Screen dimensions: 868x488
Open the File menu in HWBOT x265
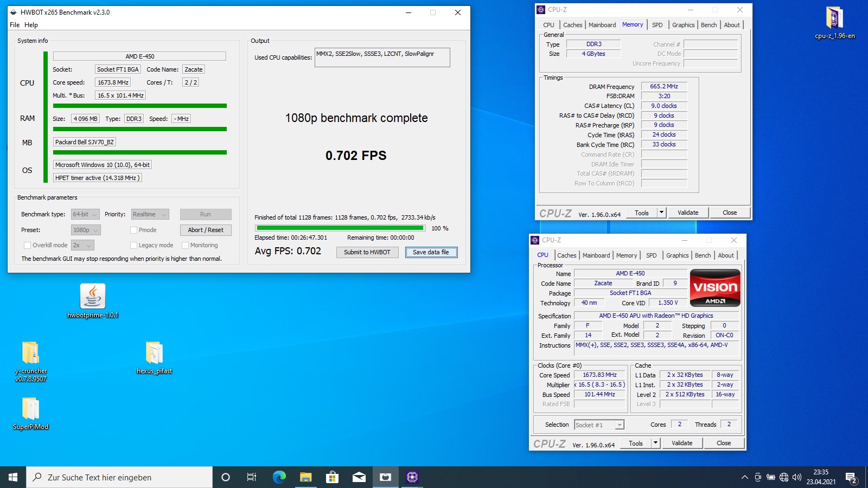(x=15, y=25)
